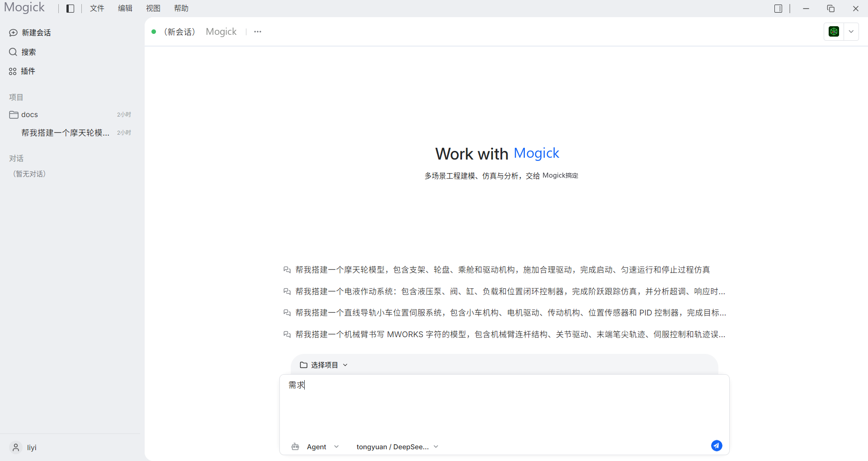Toggle the right side panel icon
Screen dimensions: 868x461
coord(778,9)
